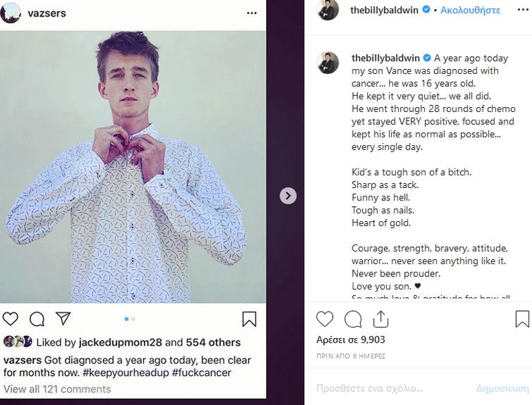The height and width of the screenshot is (405, 532).
Task: View all 121 comments
Action: tap(57, 389)
